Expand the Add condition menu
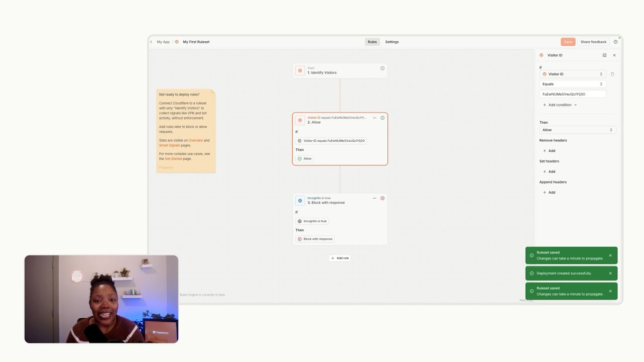 pos(560,105)
